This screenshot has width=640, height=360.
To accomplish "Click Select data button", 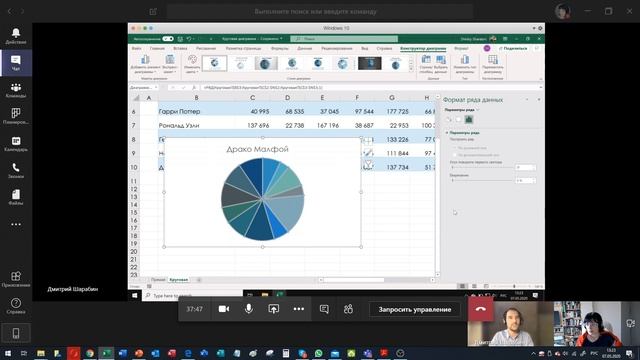I will [441, 64].
